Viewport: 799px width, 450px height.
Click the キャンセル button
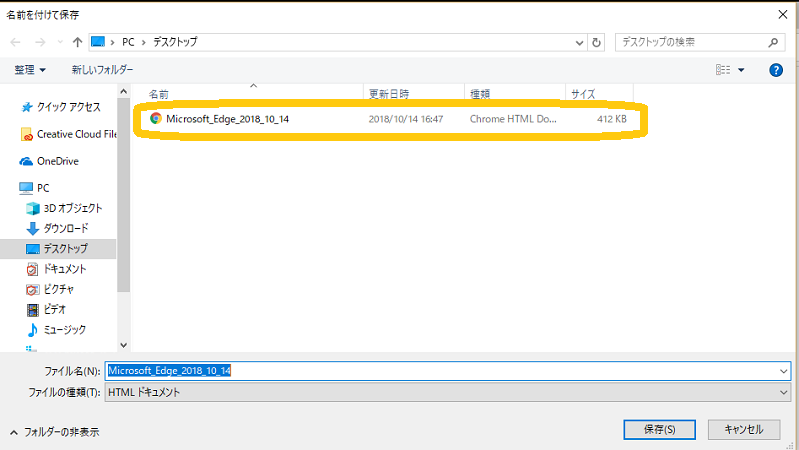pos(744,430)
